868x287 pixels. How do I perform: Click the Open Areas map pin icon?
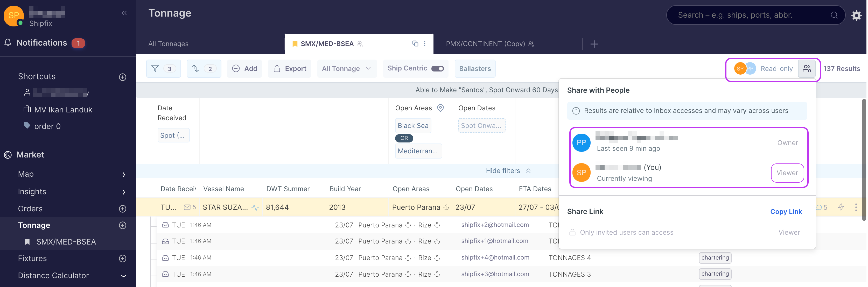[440, 108]
